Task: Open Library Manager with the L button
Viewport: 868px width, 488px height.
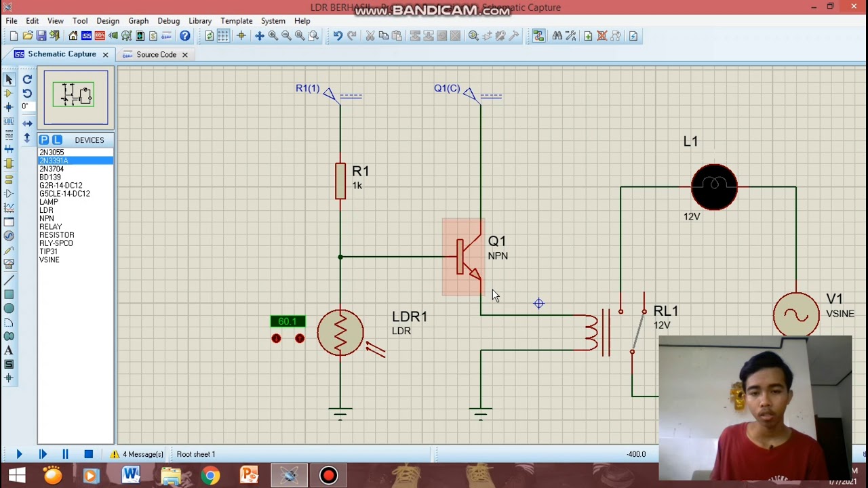Action: 57,140
